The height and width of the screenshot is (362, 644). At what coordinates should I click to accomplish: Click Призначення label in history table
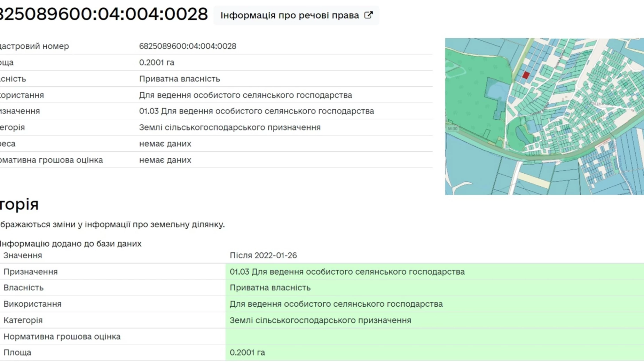point(31,272)
